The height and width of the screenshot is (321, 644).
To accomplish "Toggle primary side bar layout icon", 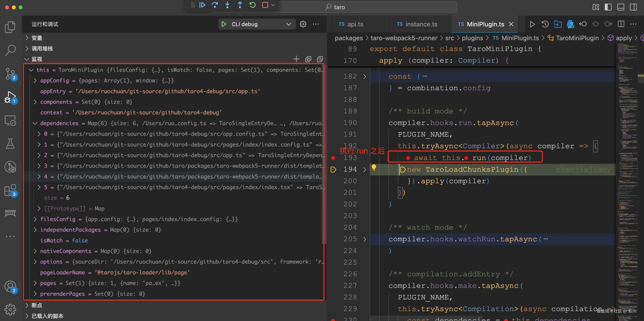I will point(608,7).
